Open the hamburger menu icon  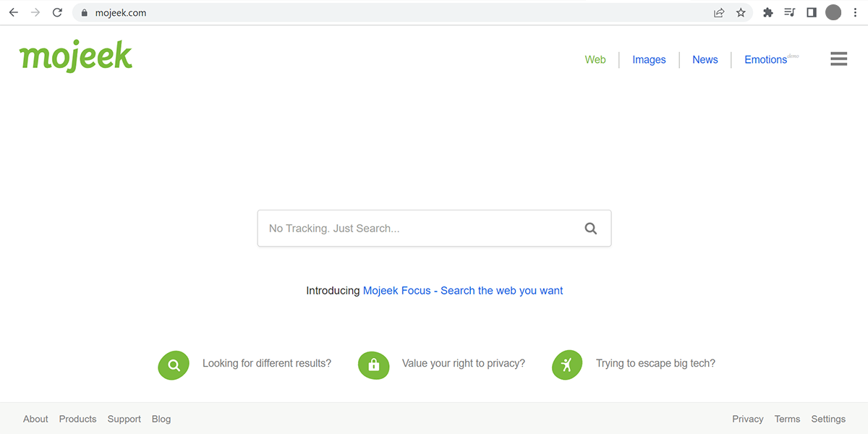pyautogui.click(x=838, y=59)
